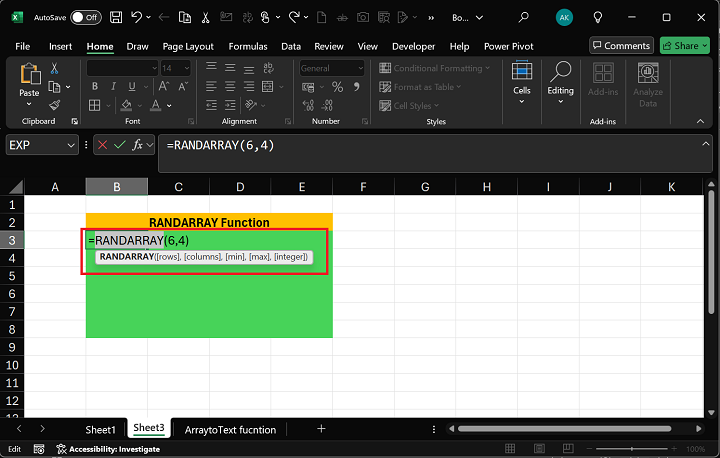This screenshot has height=458, width=720.
Task: Click the green Share button
Action: click(x=684, y=45)
